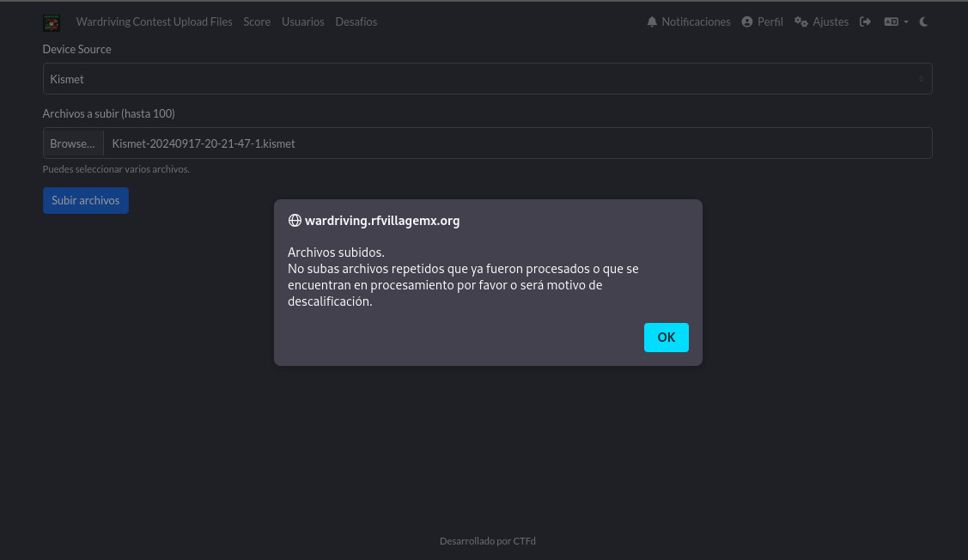Click the logout arrow icon

tap(865, 22)
